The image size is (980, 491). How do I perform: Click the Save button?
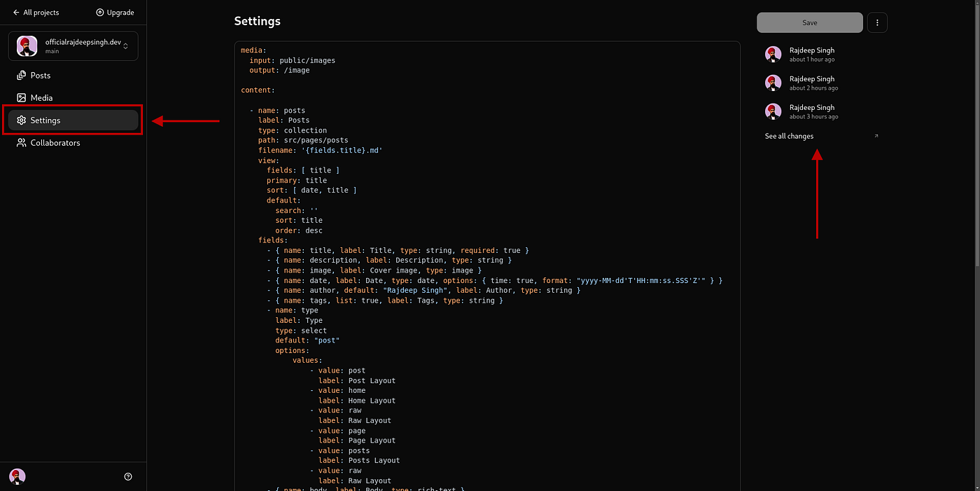click(x=810, y=22)
